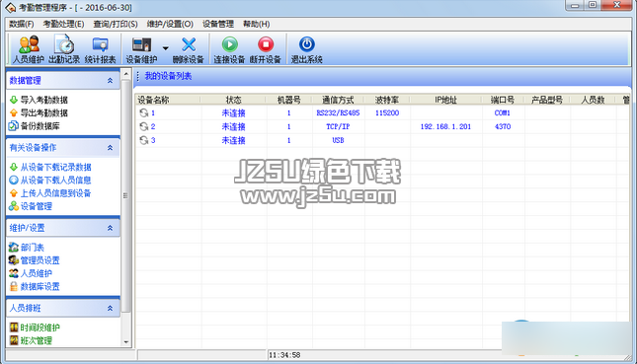Click the 波特率 column header
637x364 pixels.
387,100
